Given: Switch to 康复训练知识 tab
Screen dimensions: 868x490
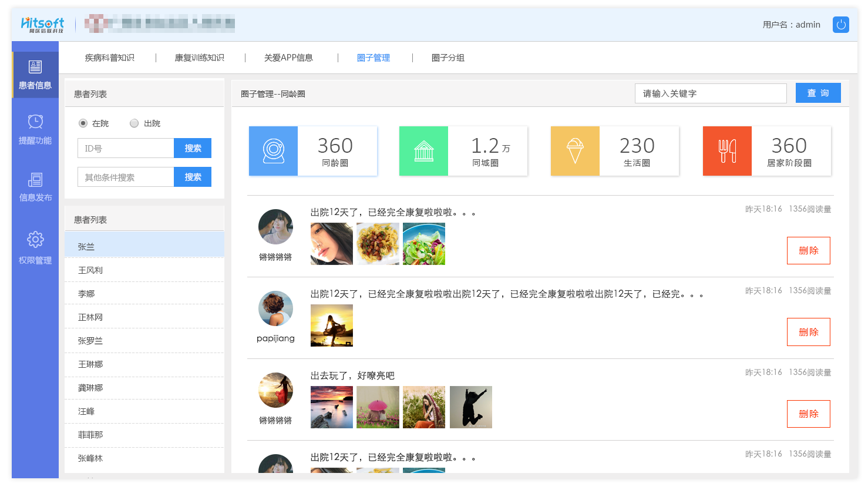Looking at the screenshot, I should click(x=200, y=58).
